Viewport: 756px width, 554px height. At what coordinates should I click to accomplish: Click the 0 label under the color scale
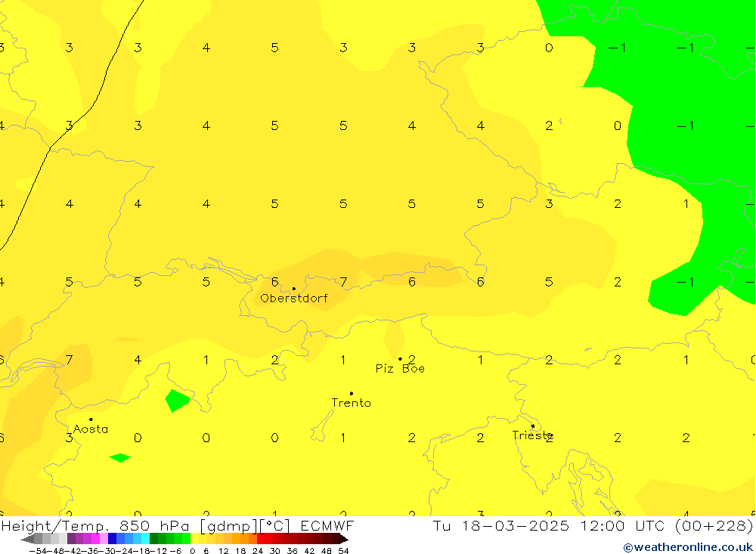(x=192, y=551)
